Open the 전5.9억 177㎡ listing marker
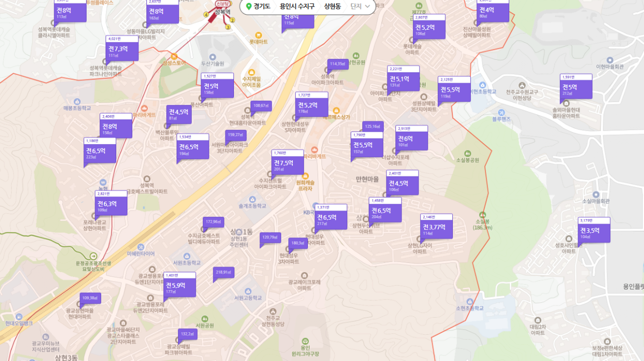644x361 pixels. [180, 285]
